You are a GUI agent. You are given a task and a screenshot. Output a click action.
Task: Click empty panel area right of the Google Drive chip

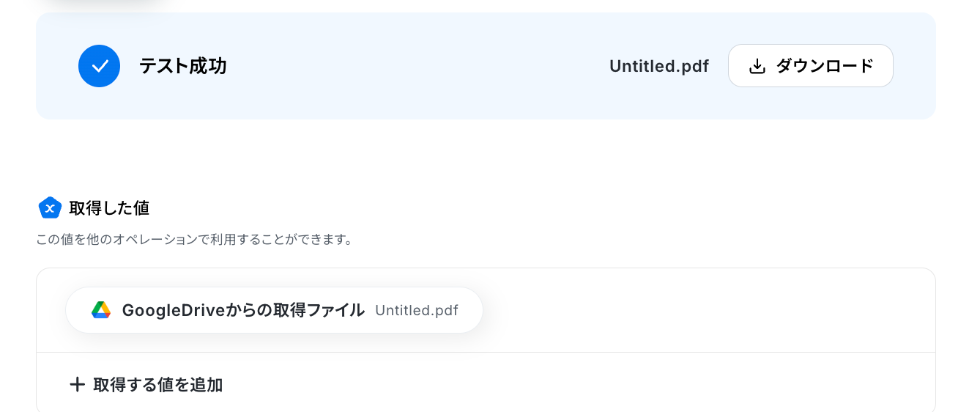point(703,310)
